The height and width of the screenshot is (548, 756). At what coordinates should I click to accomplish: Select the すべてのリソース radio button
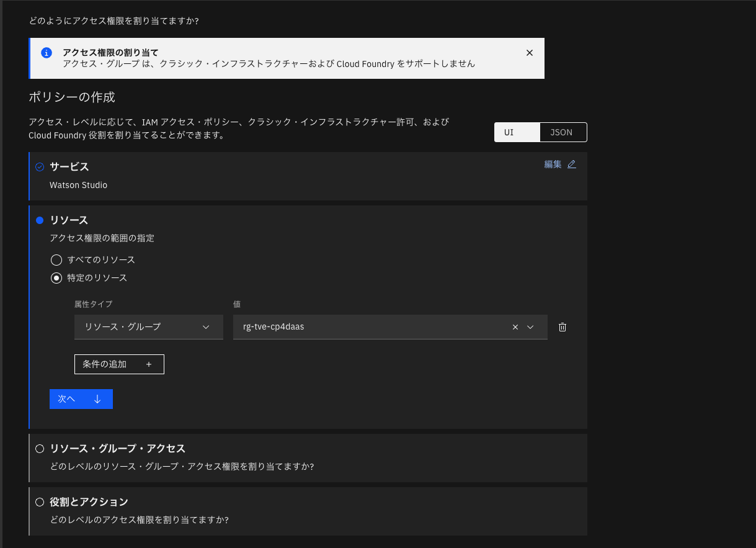[56, 260]
